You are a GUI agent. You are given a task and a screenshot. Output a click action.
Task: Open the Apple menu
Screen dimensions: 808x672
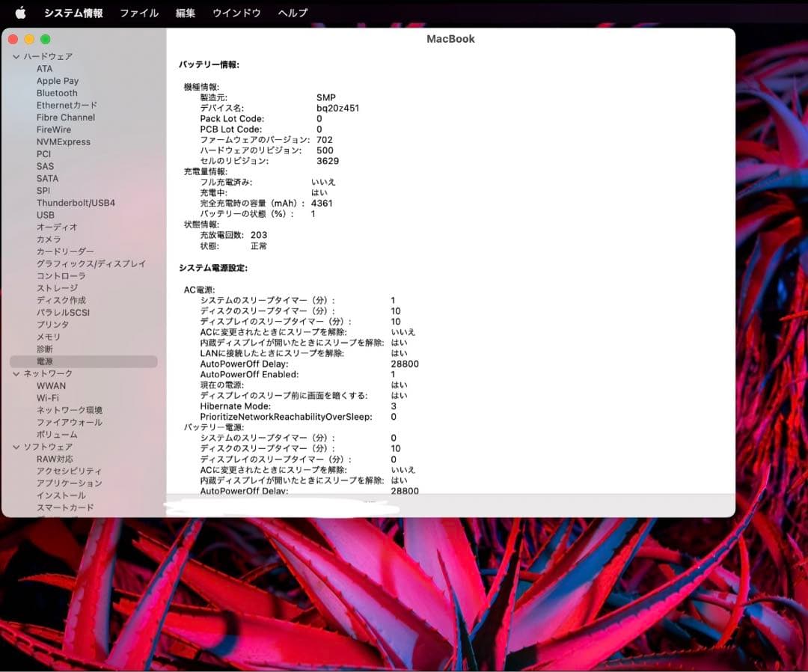click(x=20, y=12)
